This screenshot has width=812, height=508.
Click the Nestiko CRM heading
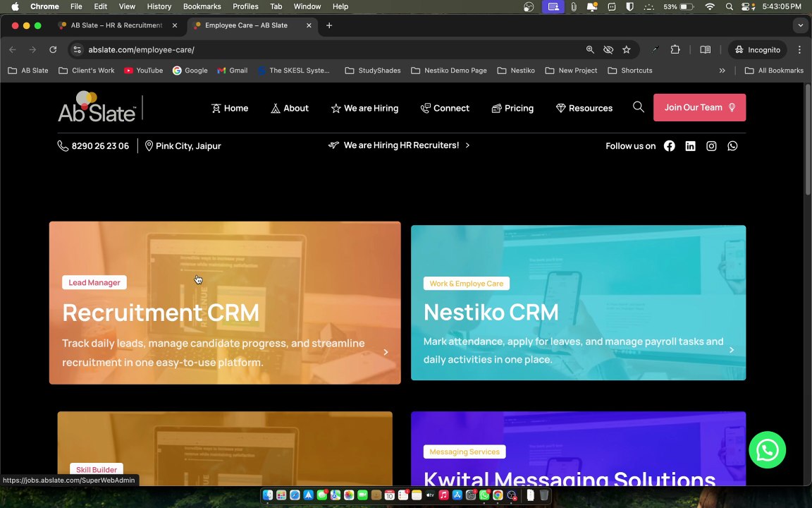pyautogui.click(x=491, y=312)
